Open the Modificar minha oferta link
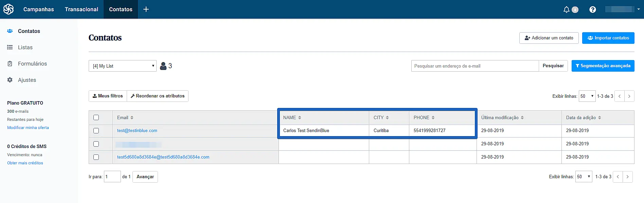The image size is (644, 203). point(28,128)
